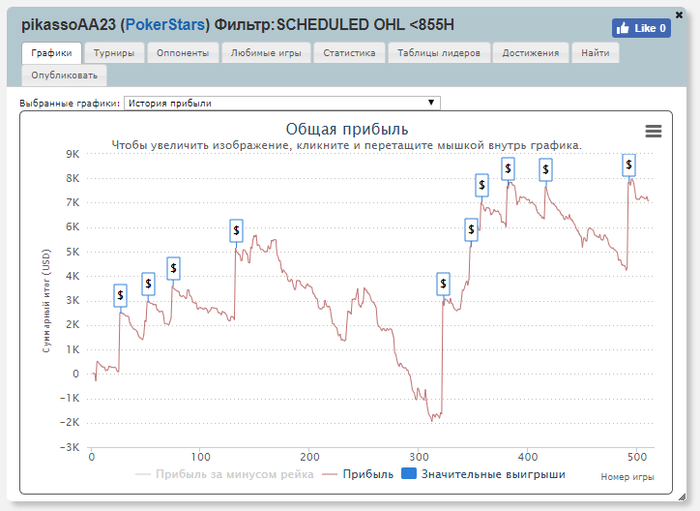Switch to the Турниры tab
Screen dimensions: 700x511
[114, 53]
